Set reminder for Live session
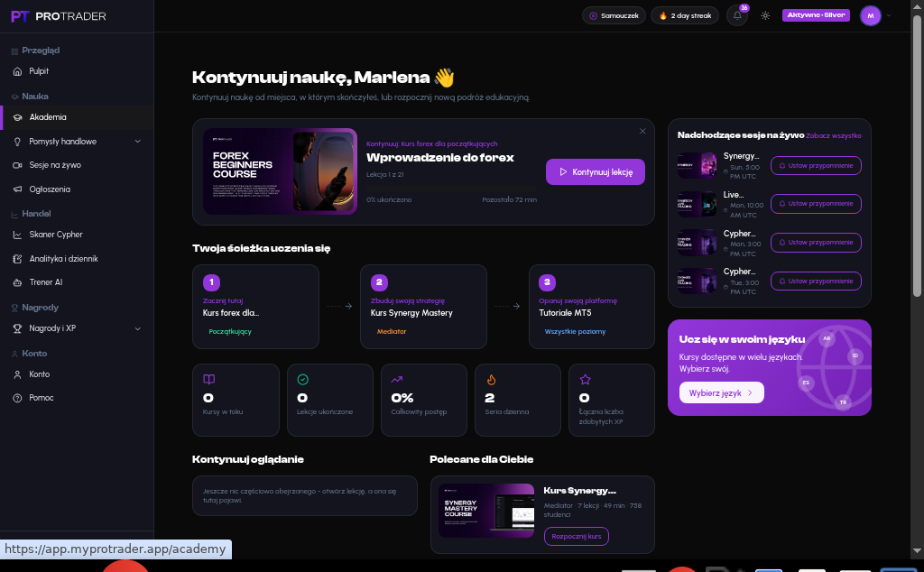The width and height of the screenshot is (924, 572). coord(816,204)
